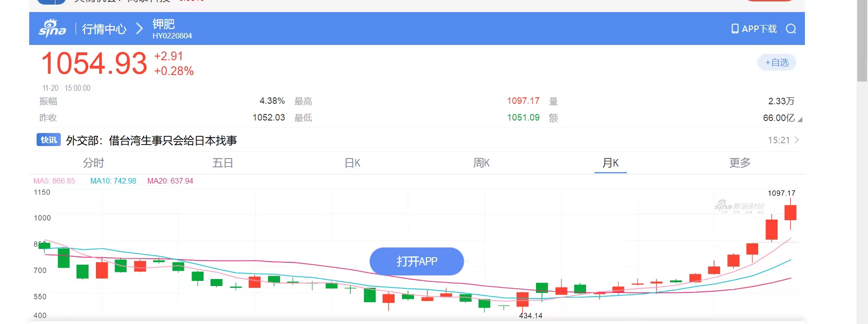Click the MA20: 637.94 indicator label

click(170, 181)
